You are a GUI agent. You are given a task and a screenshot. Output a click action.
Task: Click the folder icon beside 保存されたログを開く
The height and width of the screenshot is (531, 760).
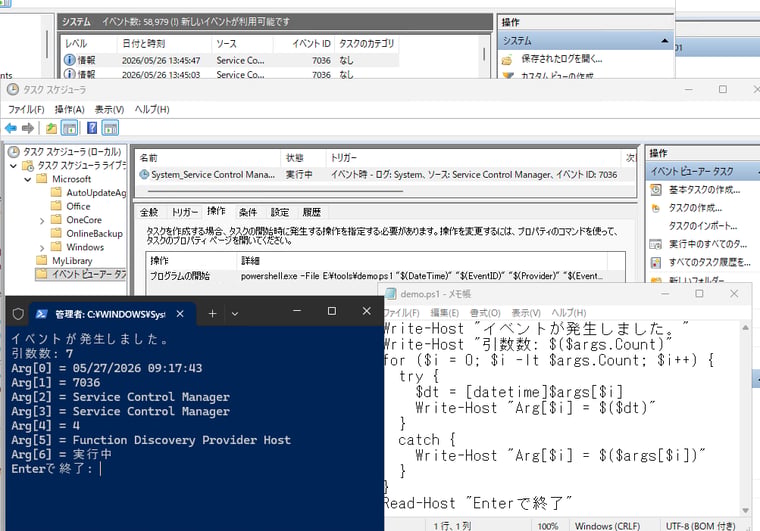[507, 60]
